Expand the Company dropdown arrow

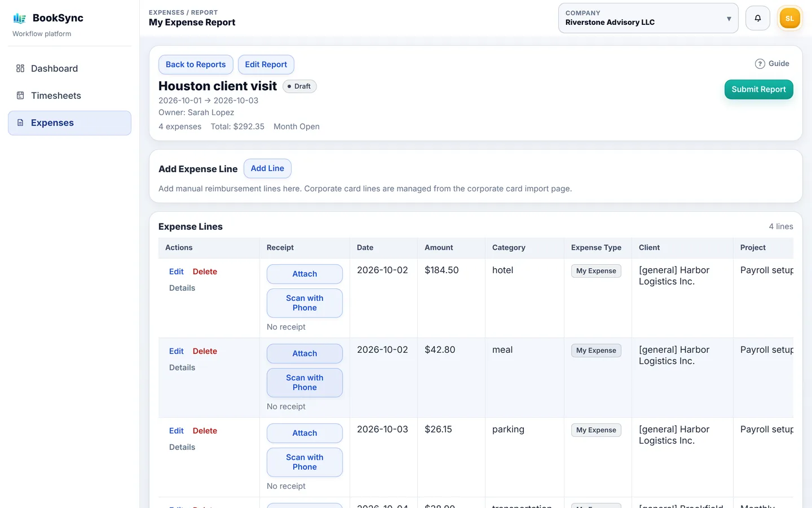click(729, 19)
